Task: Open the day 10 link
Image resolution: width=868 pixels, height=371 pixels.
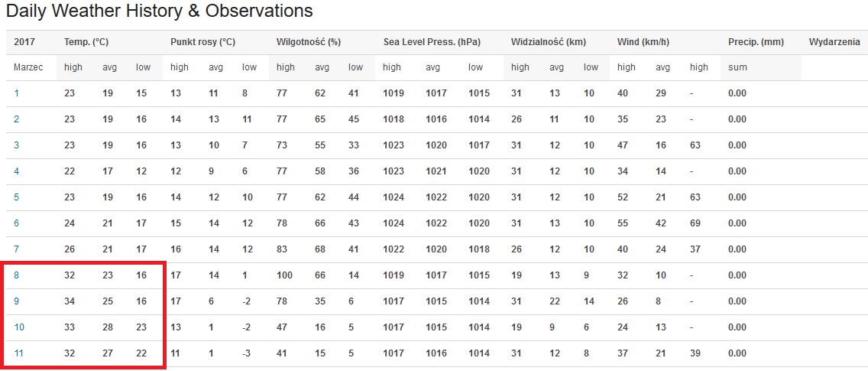Action: pos(19,327)
